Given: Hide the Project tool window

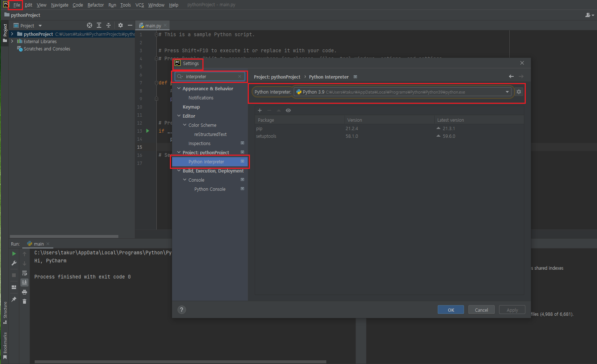Looking at the screenshot, I should point(130,25).
